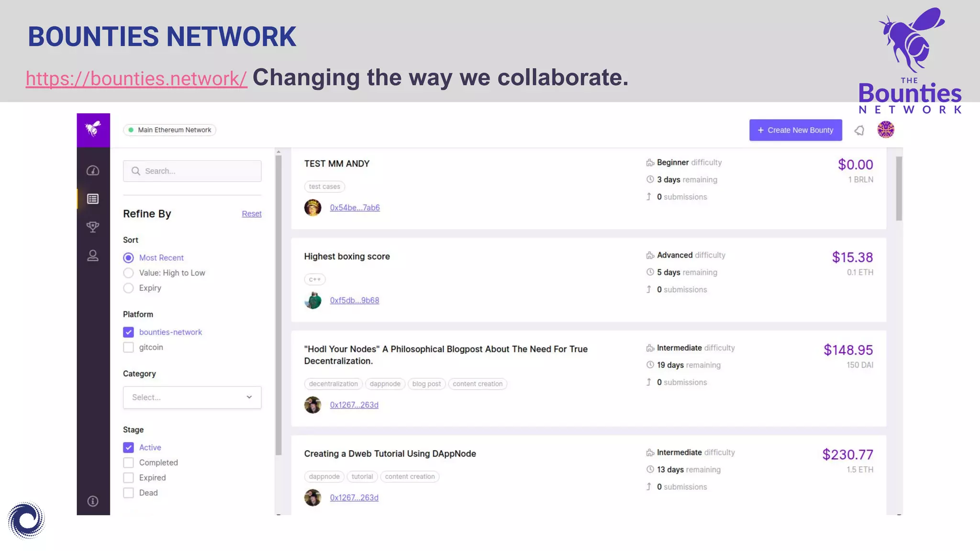
Task: Click avatar of TEST MM ANDY issuer
Action: 313,208
